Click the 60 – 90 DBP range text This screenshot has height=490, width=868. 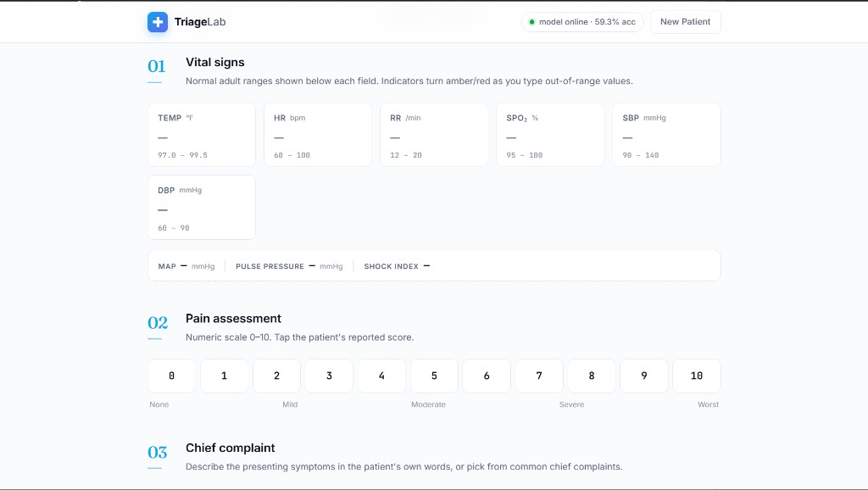click(173, 227)
